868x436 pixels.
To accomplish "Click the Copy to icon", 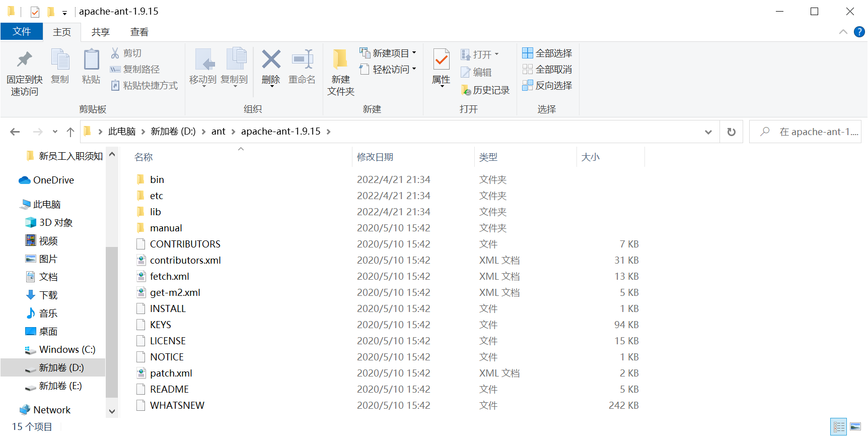I will coord(236,59).
